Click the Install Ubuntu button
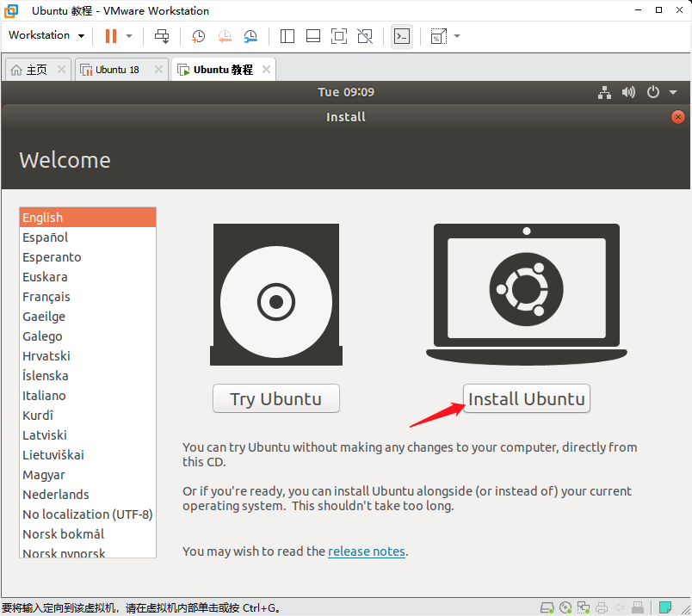Image resolution: width=692 pixels, height=616 pixels. click(527, 398)
